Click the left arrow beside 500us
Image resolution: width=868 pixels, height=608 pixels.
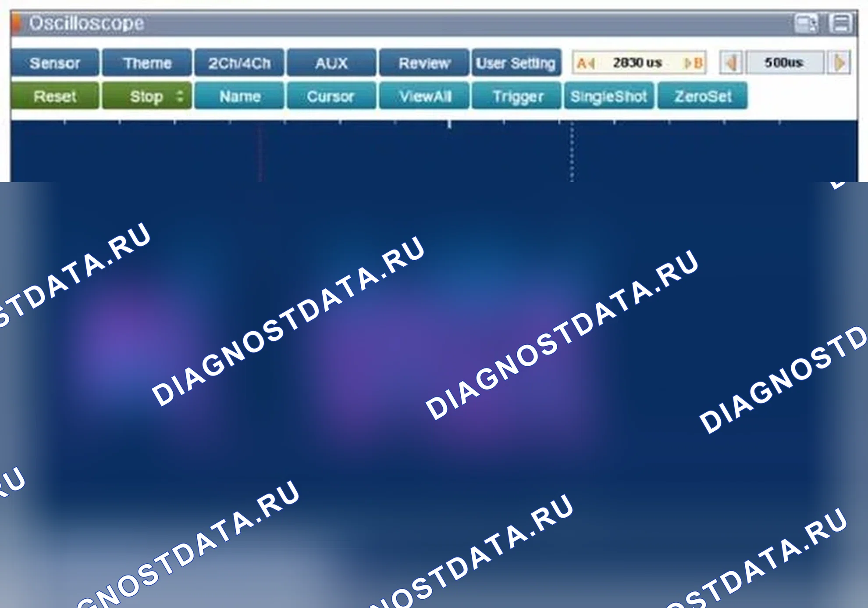click(731, 63)
